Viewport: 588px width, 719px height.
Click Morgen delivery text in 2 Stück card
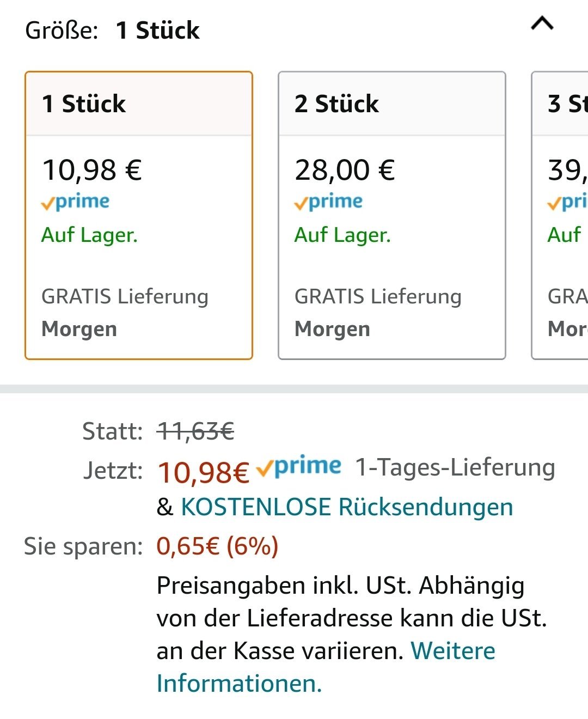point(332,329)
